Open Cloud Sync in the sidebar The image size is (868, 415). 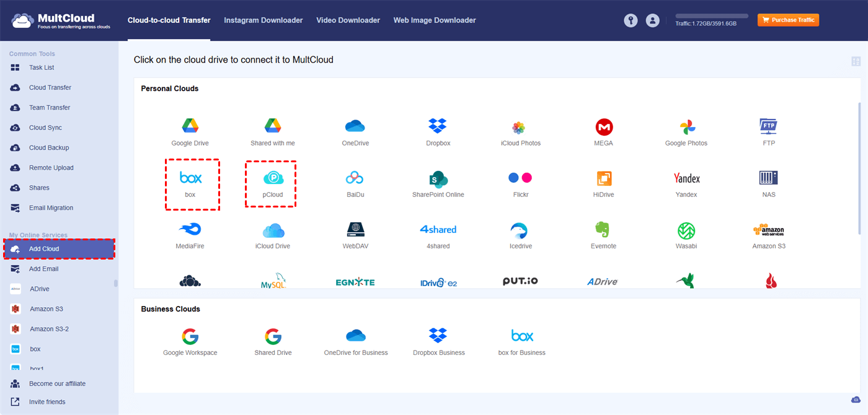[45, 128]
